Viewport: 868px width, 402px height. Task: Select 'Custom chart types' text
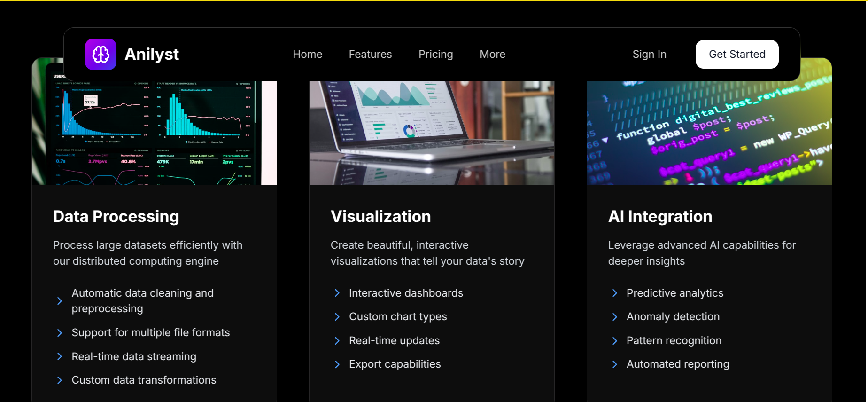point(398,317)
